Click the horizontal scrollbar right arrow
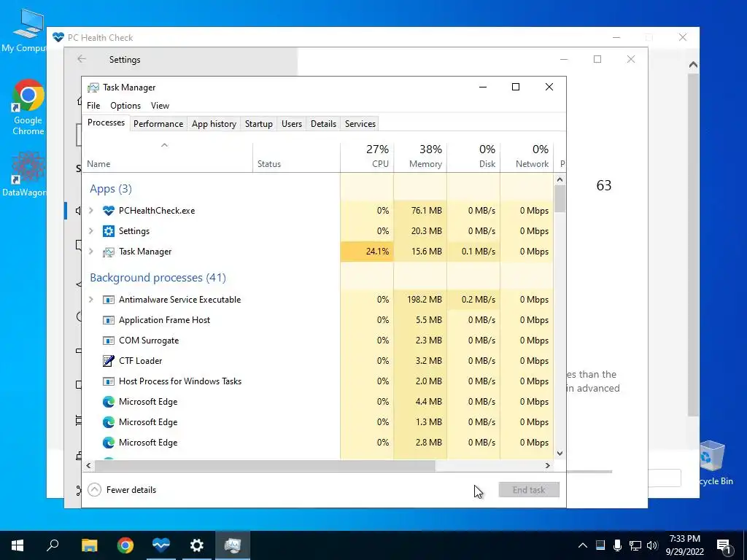The width and height of the screenshot is (747, 560). (548, 466)
